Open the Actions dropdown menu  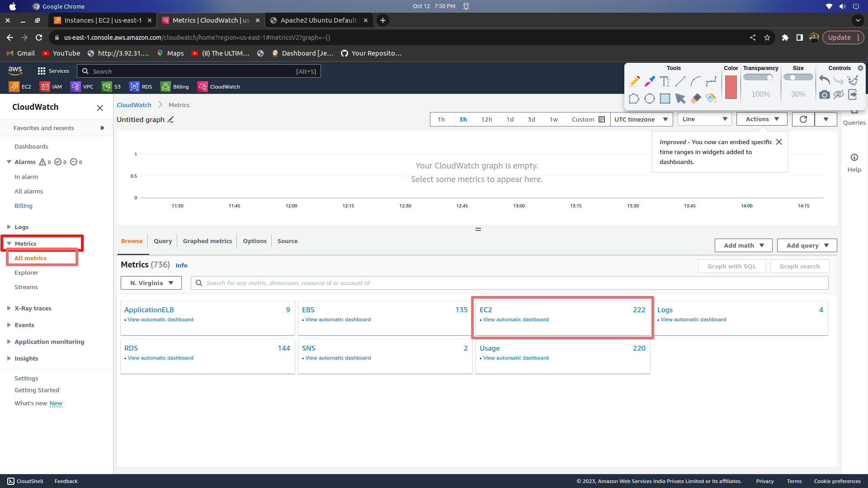[762, 119]
